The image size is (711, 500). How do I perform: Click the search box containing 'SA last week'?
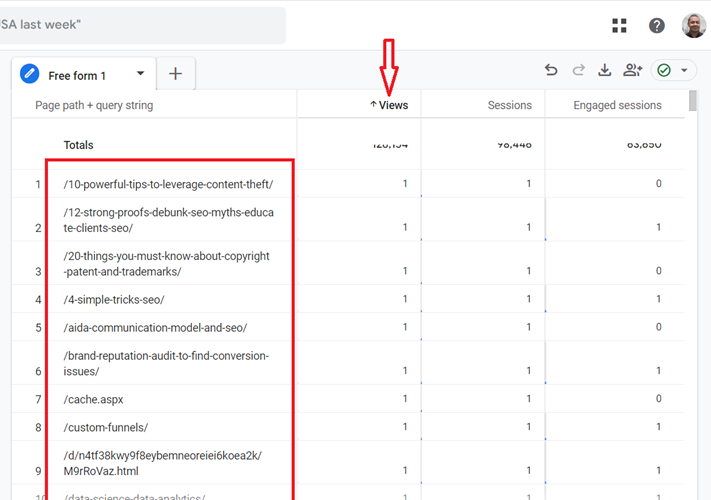coord(141,25)
